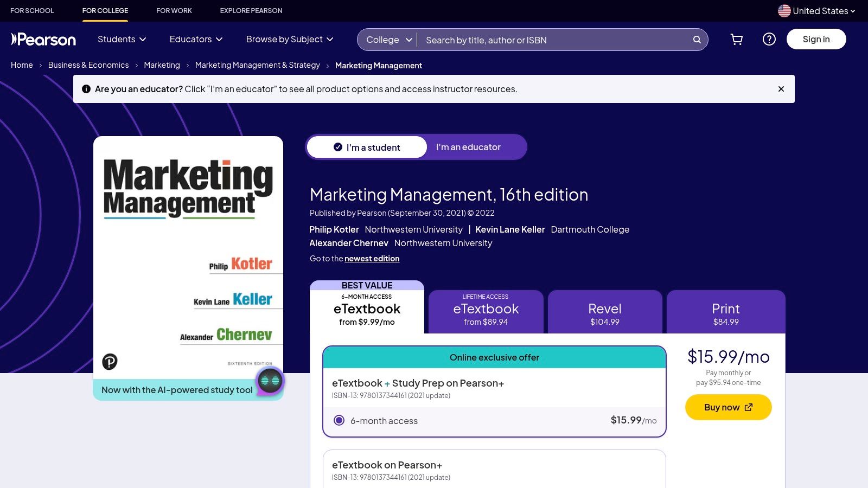Click the Buy now button
The image size is (868, 488).
click(x=728, y=407)
